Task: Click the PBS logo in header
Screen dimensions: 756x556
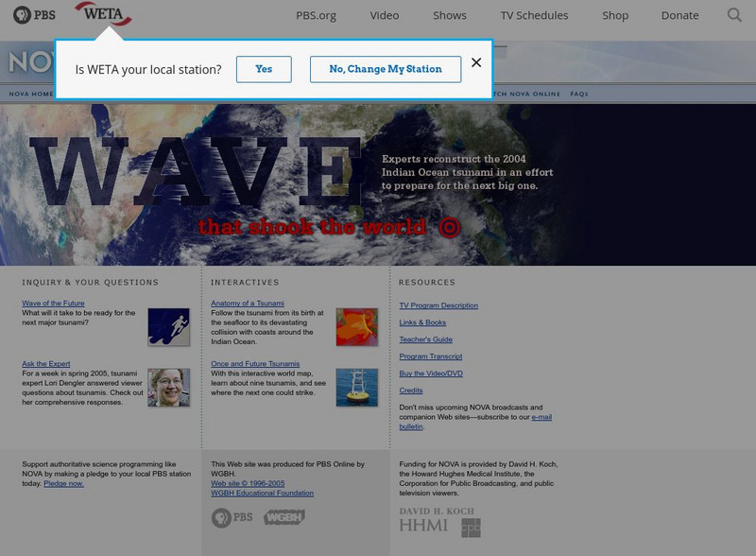Action: [x=34, y=15]
